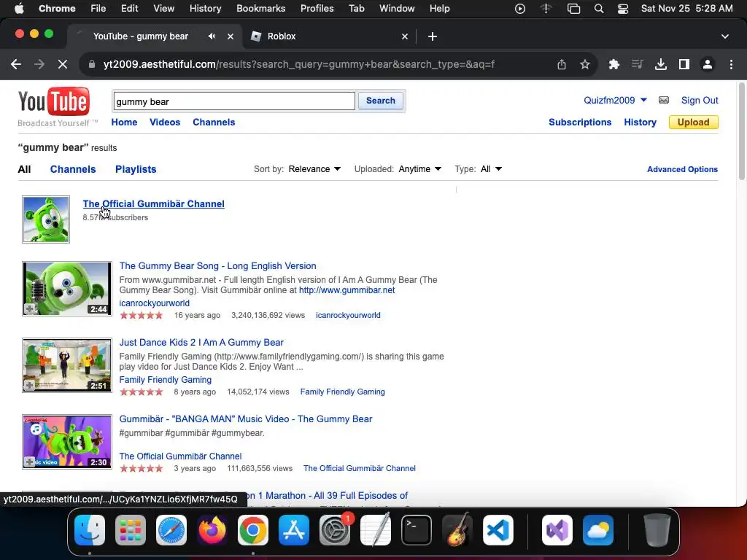Open GarageBand from the dock
The width and height of the screenshot is (747, 560).
pyautogui.click(x=457, y=530)
